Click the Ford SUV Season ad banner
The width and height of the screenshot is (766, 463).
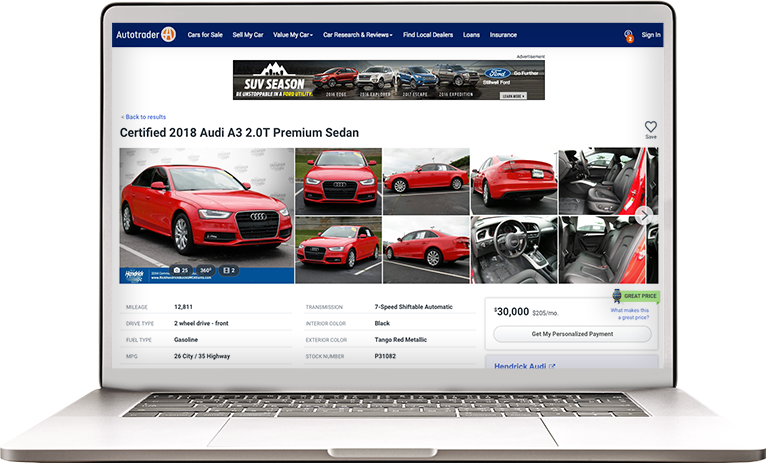(388, 80)
